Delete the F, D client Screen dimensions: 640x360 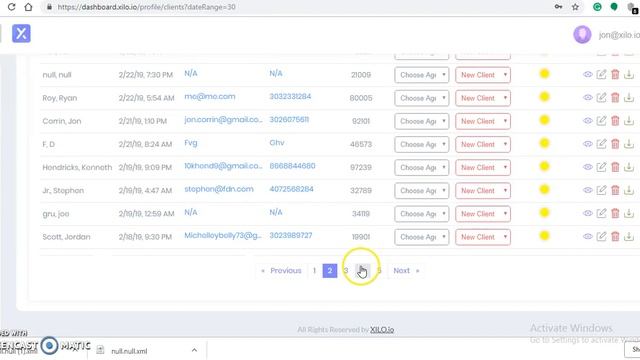click(x=615, y=144)
